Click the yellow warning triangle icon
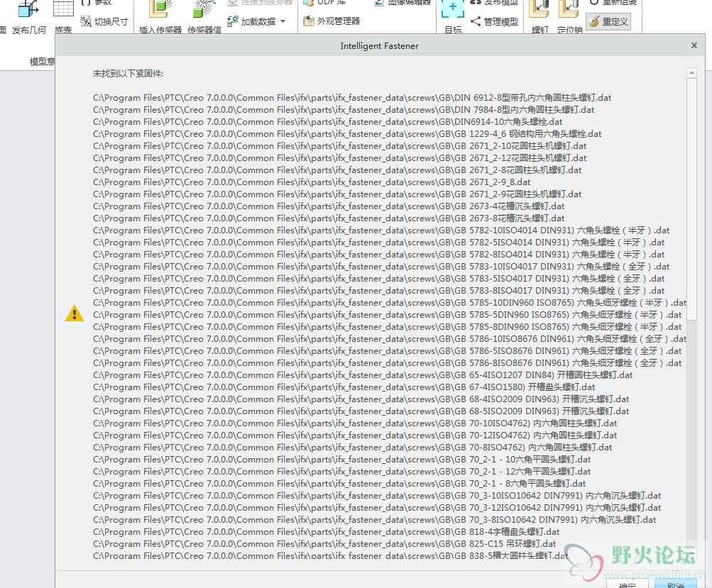Viewport: 712px width, 588px height. click(75, 314)
